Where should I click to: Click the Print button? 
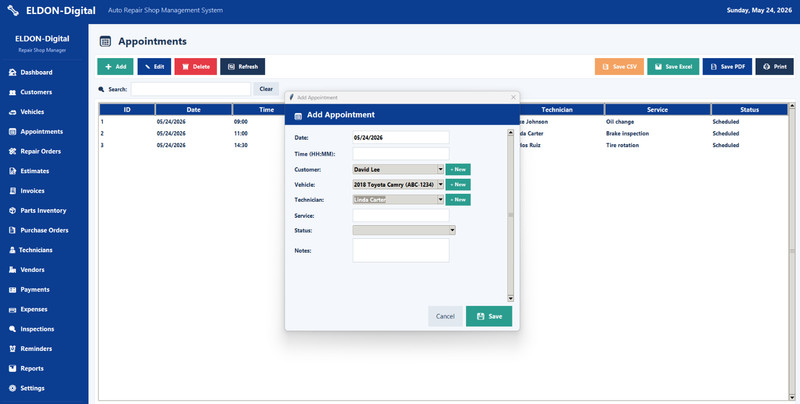click(774, 66)
